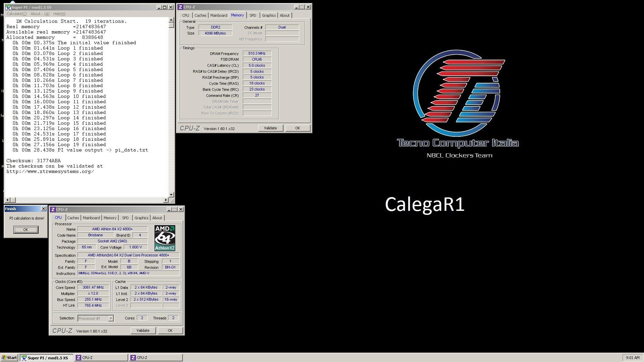Screen dimensions: 644x362
Task: Switch to Caches tab in Memory CPU-Z window
Action: pyautogui.click(x=200, y=15)
